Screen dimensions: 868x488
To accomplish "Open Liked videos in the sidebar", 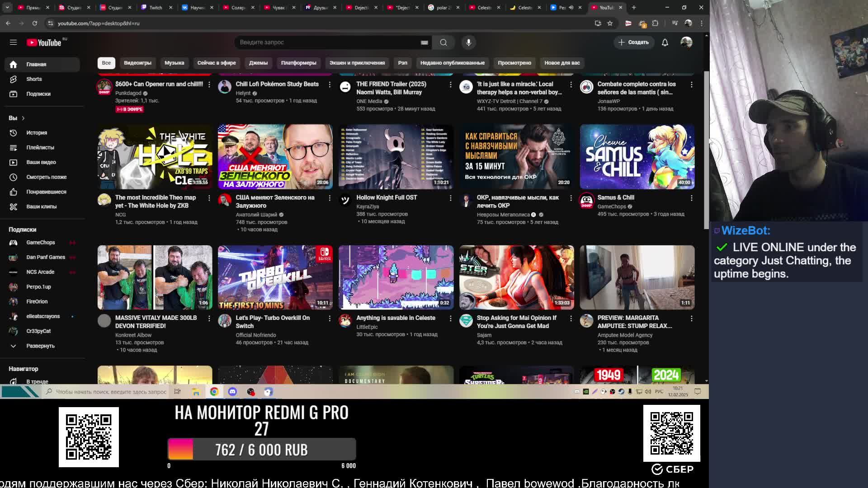I will (46, 192).
